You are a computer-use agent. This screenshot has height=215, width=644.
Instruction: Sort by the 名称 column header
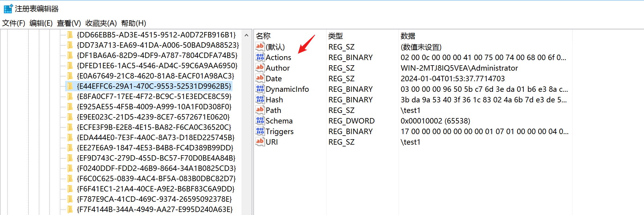[x=263, y=36]
